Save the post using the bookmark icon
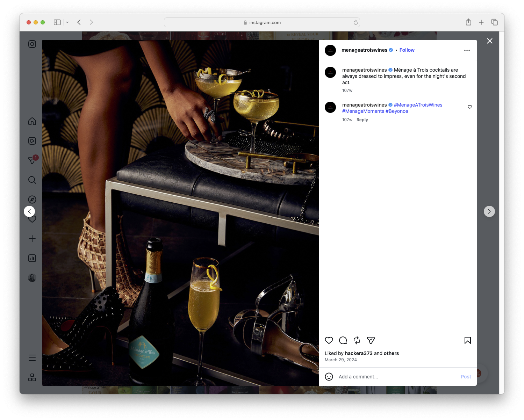 467,340
